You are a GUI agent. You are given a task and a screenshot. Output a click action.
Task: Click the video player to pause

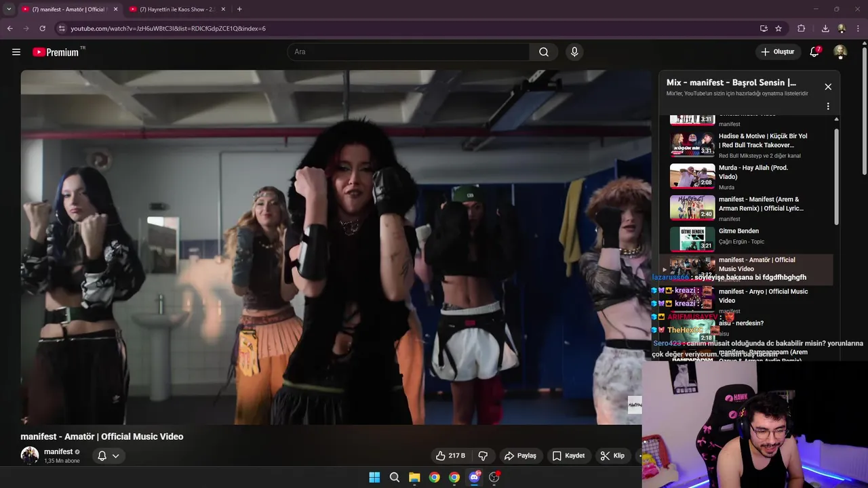(336, 247)
